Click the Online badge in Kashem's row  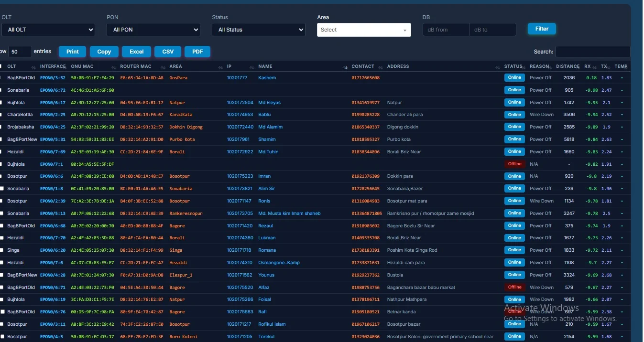(514, 77)
